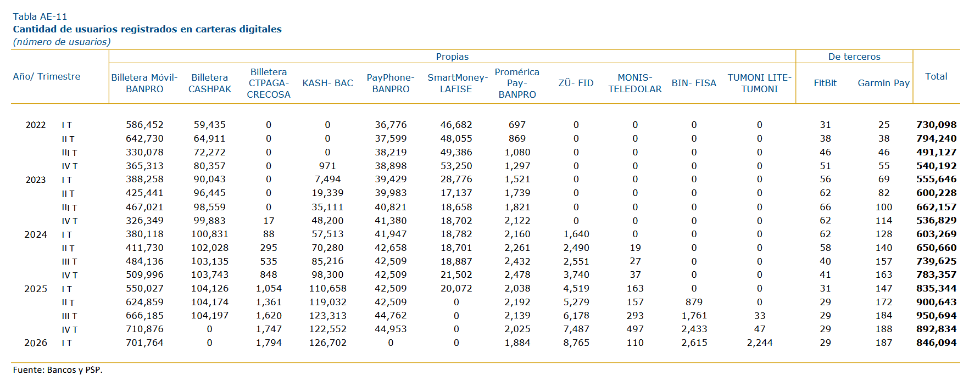Select the 'PayPhone- BANPRO' column header
The width and height of the screenshot is (980, 392).
(391, 83)
